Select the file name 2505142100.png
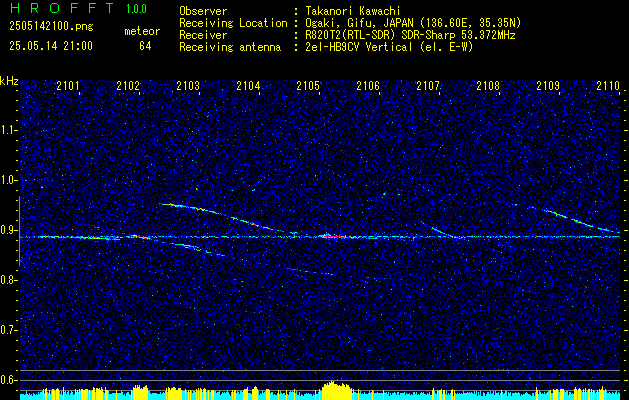This screenshot has height=400, width=629. coord(51,27)
